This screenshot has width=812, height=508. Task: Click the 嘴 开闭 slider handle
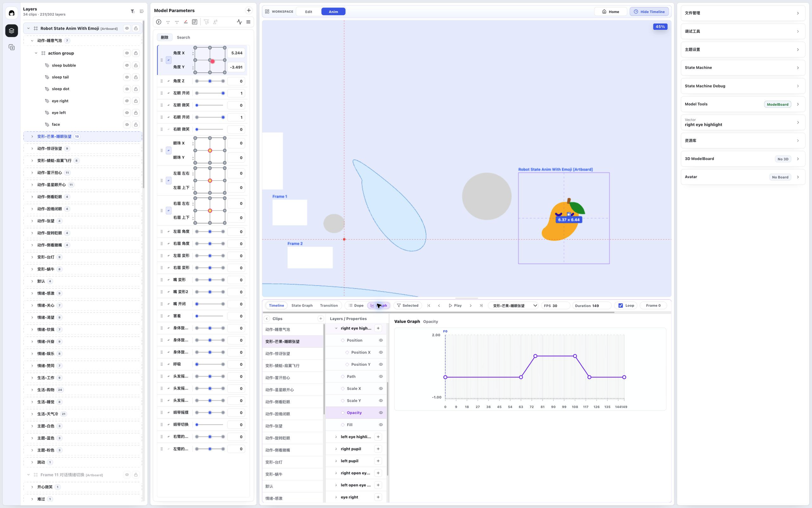tap(197, 304)
